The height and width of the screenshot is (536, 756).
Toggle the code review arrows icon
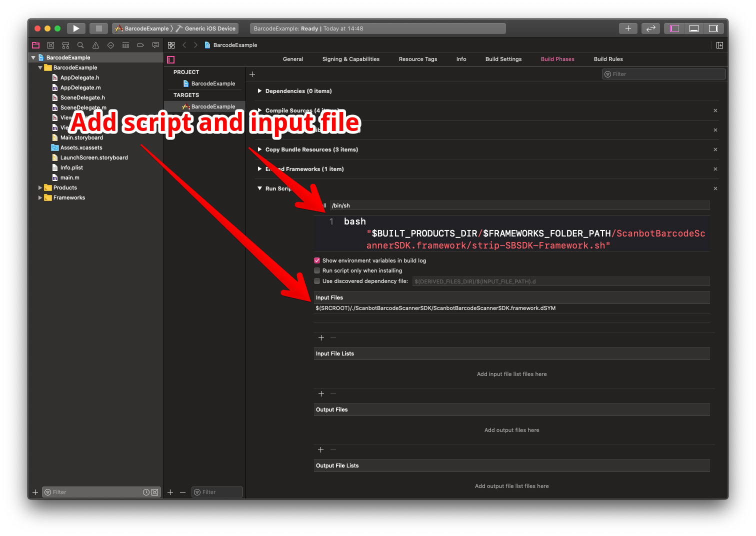click(650, 28)
